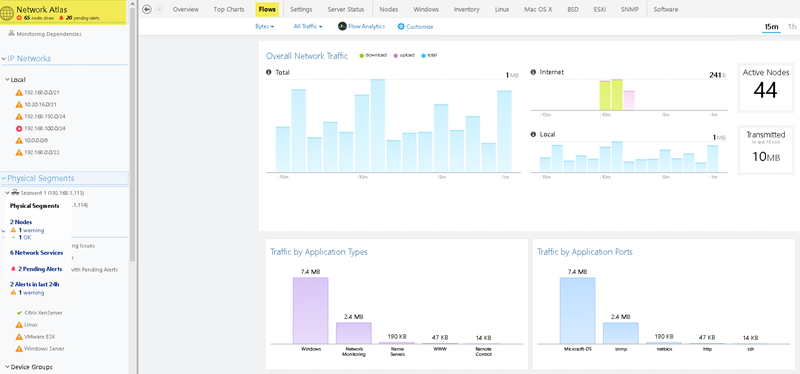Open the Settings tab
The width and height of the screenshot is (800, 374).
point(301,9)
